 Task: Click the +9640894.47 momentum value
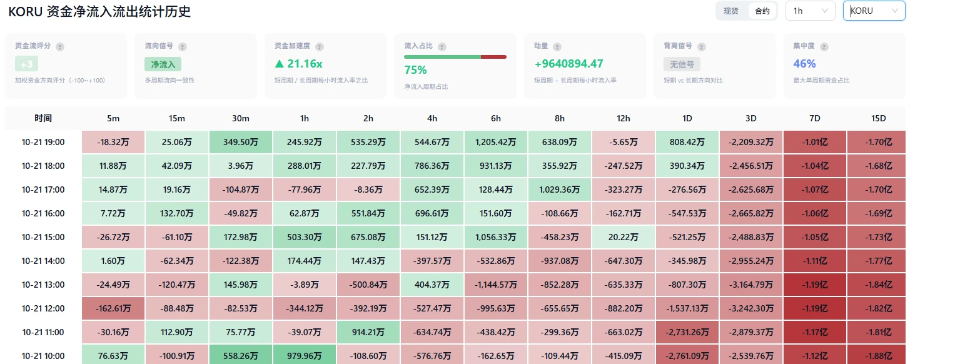point(568,64)
